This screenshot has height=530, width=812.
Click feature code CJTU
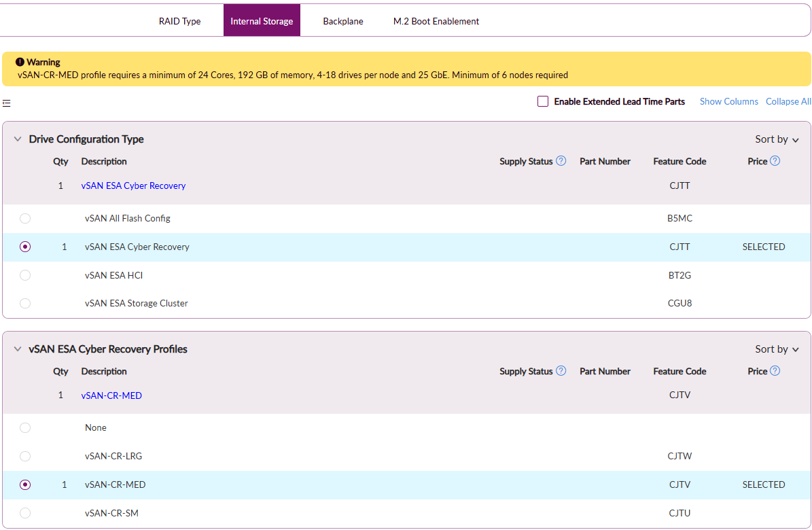click(679, 513)
